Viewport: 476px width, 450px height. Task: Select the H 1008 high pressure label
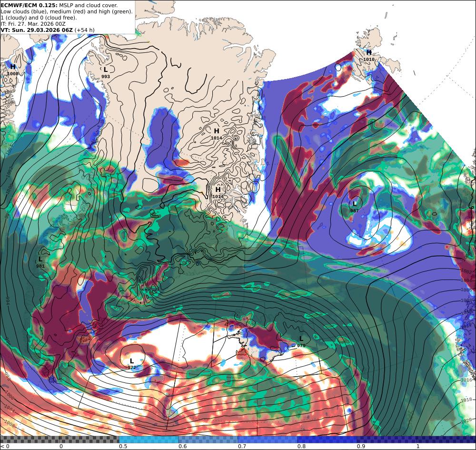tap(13, 70)
